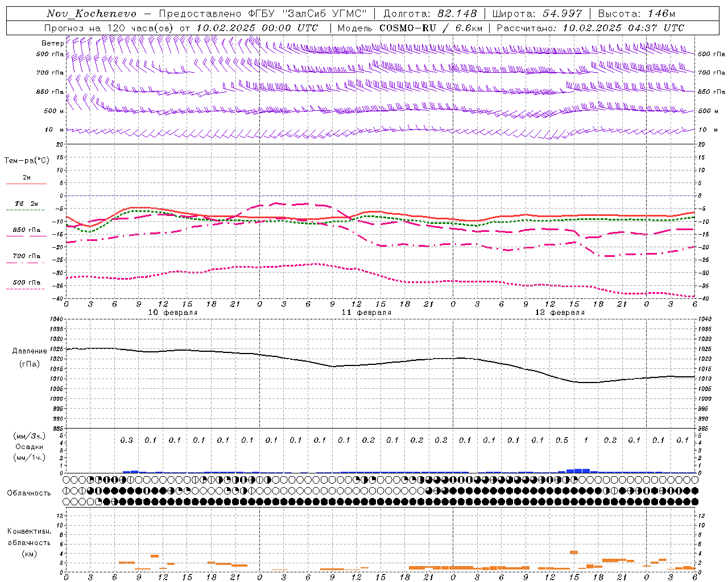Click '1010' on the right pressure axis
This screenshot has width=728, height=582.
click(x=705, y=379)
